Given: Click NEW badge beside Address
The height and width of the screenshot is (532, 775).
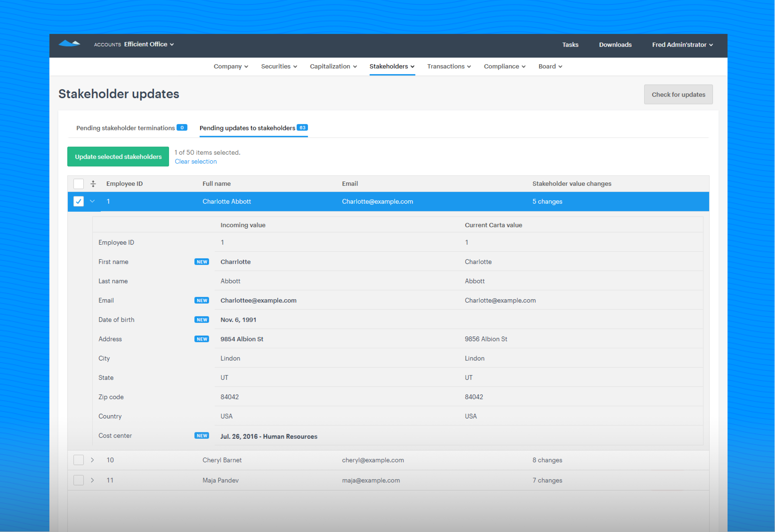Looking at the screenshot, I should click(202, 339).
